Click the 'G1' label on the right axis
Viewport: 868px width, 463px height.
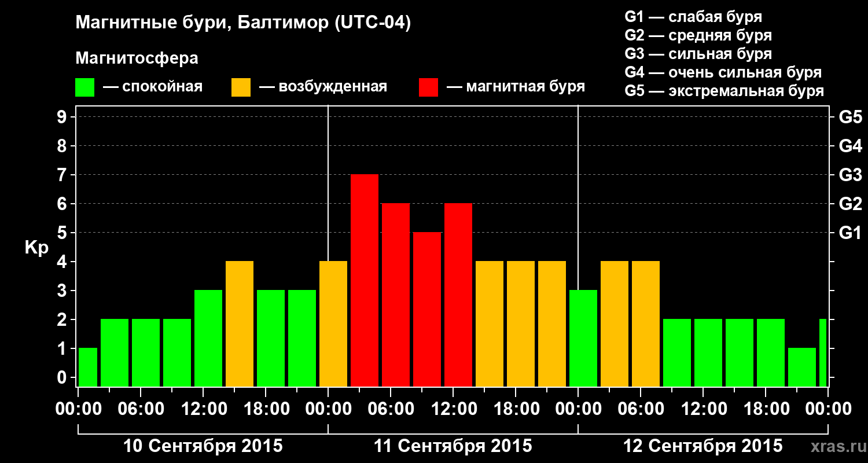coord(850,233)
